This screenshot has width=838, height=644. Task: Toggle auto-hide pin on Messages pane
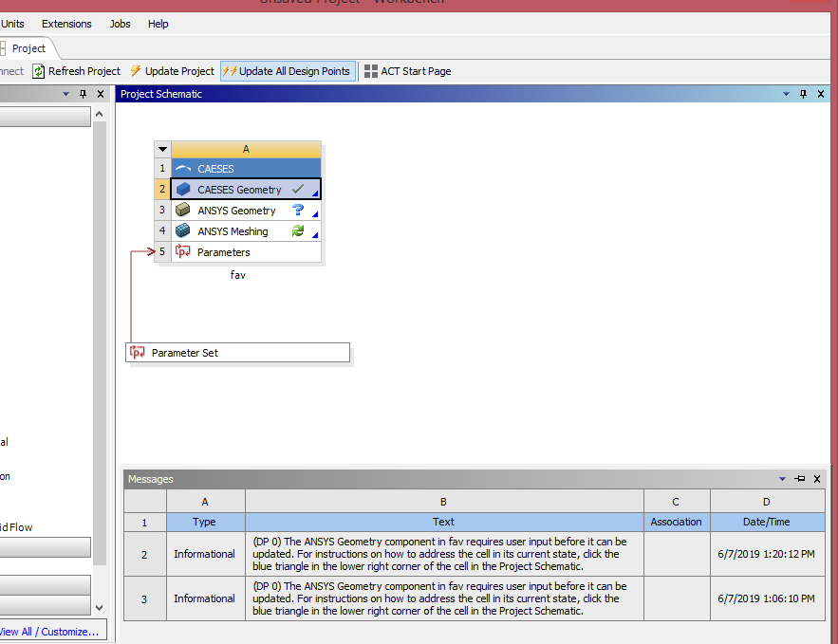(x=800, y=479)
